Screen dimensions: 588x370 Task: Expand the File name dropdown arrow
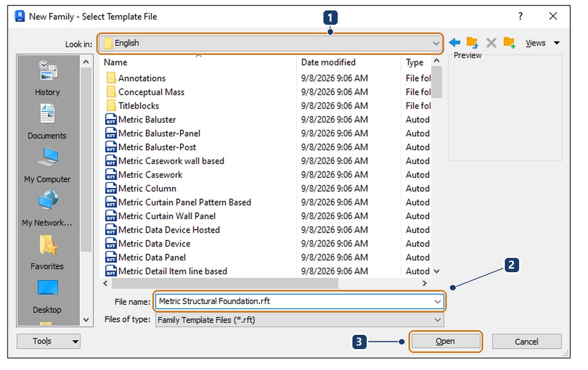point(438,301)
